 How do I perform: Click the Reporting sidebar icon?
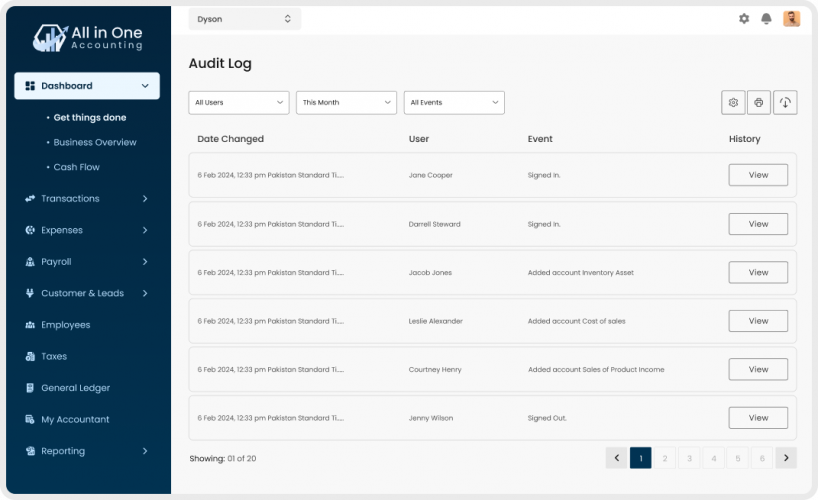coord(30,450)
